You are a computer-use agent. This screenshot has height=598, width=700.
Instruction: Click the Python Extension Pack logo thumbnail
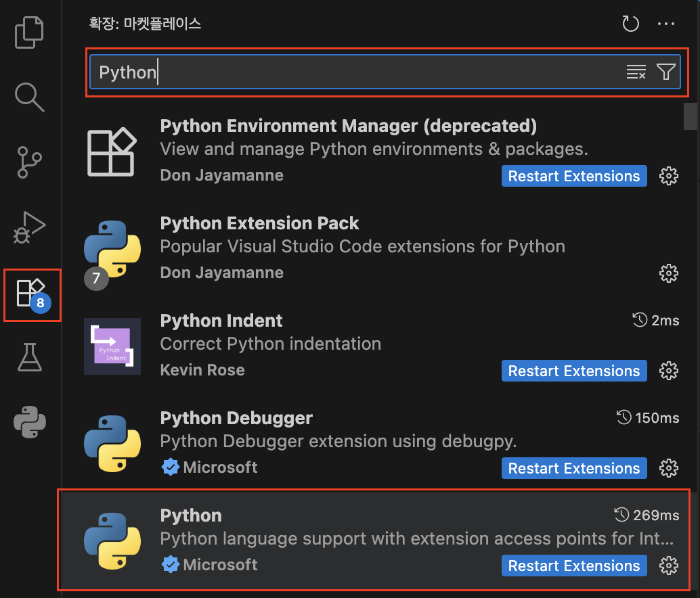(112, 249)
